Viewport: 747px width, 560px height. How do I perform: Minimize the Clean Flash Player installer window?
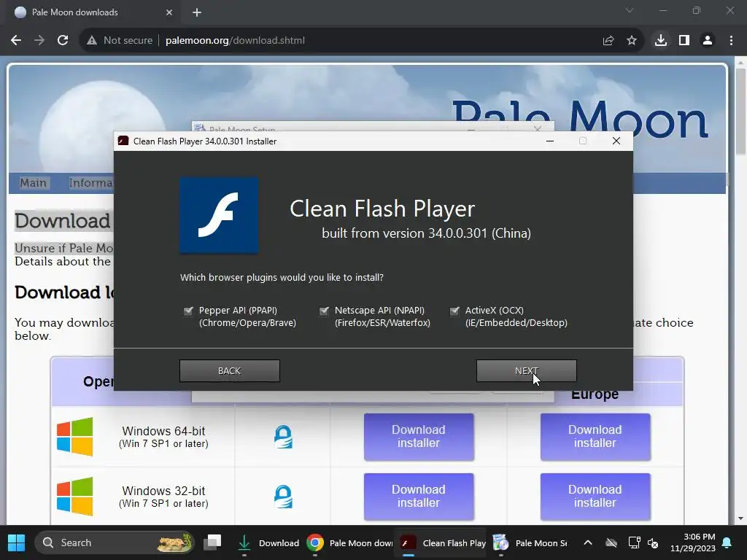click(x=550, y=141)
